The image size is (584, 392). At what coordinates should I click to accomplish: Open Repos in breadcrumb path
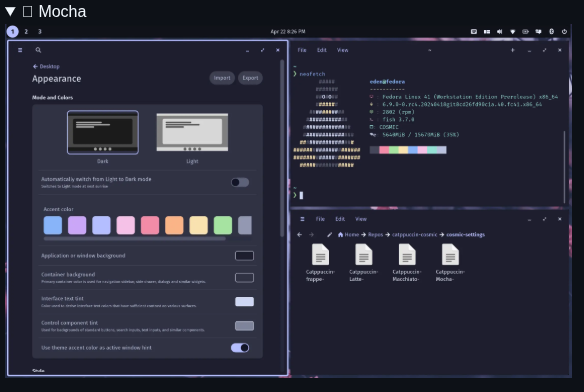375,234
